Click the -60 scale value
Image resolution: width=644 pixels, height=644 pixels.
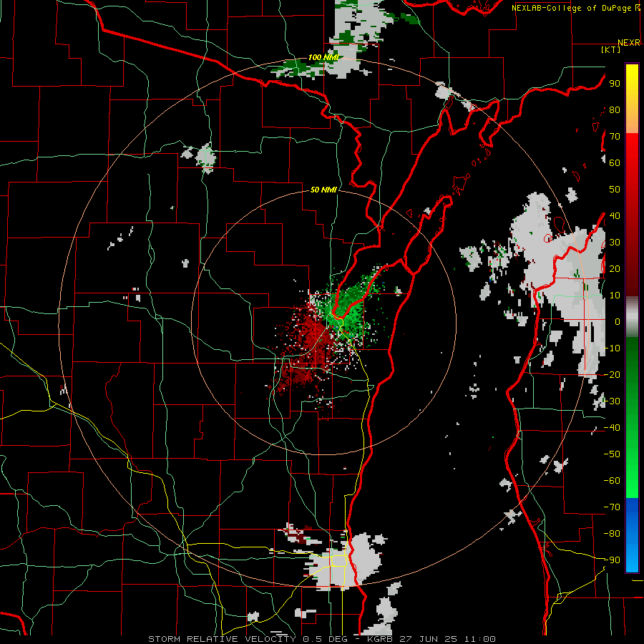(612, 481)
